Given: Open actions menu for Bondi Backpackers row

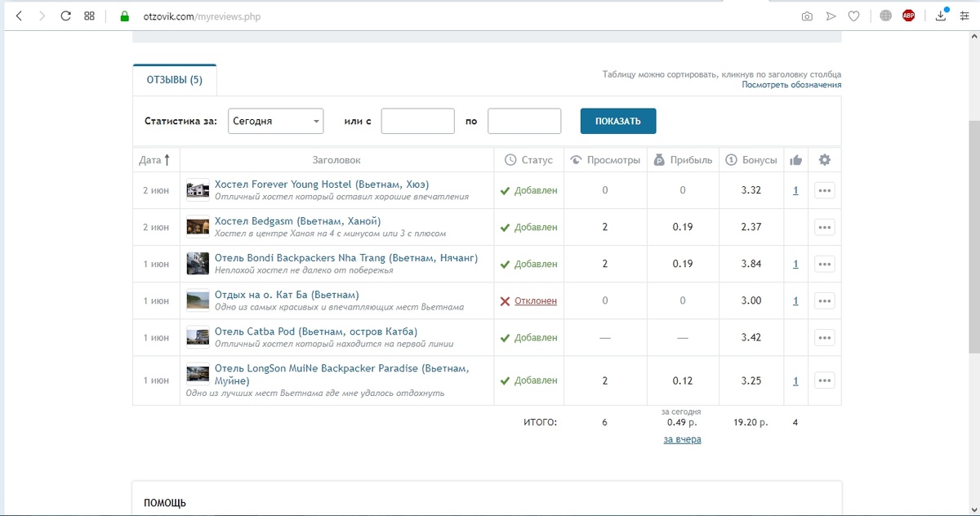Looking at the screenshot, I should pos(824,264).
